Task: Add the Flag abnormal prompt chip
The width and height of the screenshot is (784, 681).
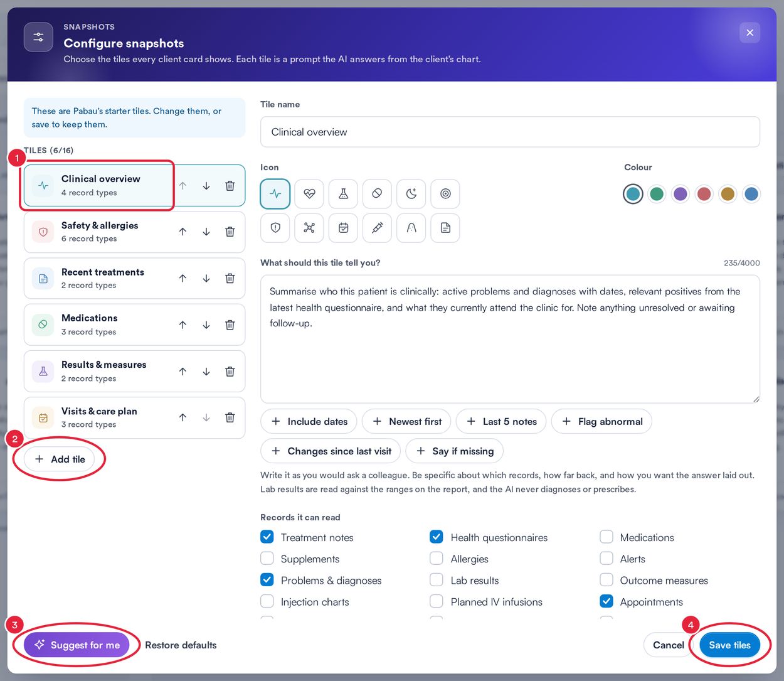Action: [x=601, y=421]
